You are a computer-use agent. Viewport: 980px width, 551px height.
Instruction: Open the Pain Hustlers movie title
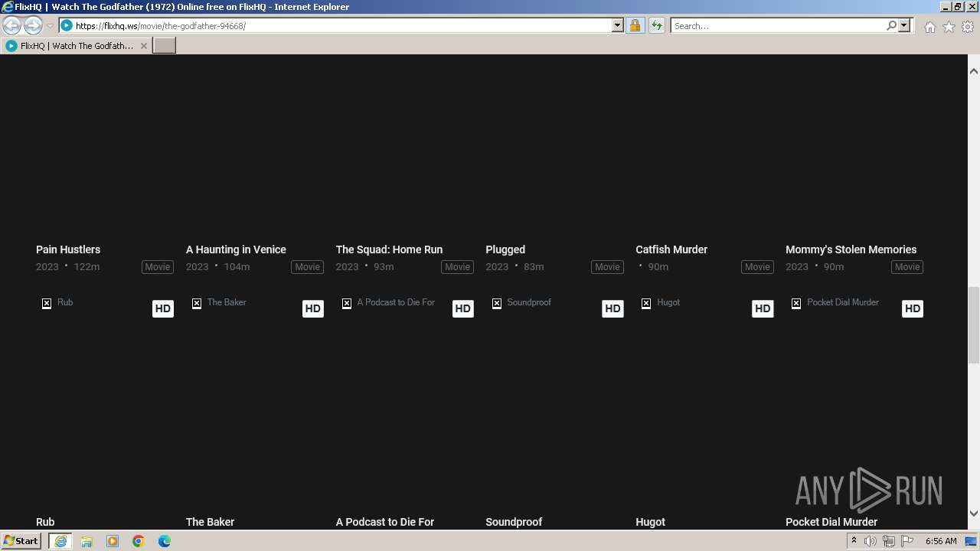pos(68,249)
